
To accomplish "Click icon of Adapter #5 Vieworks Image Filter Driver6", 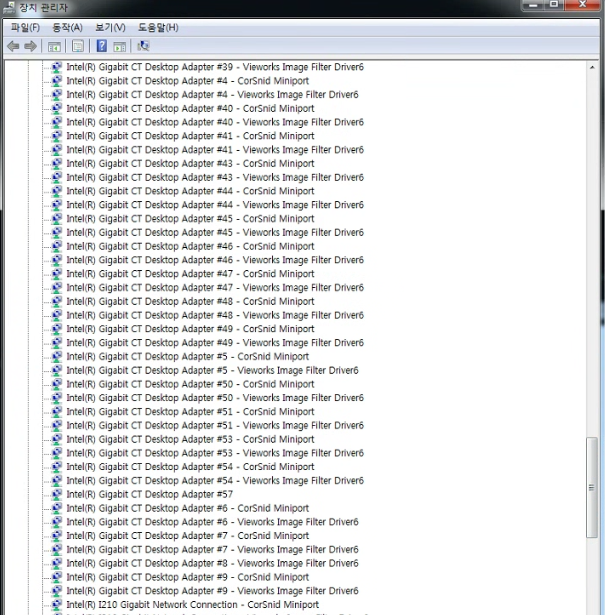I will pos(57,370).
